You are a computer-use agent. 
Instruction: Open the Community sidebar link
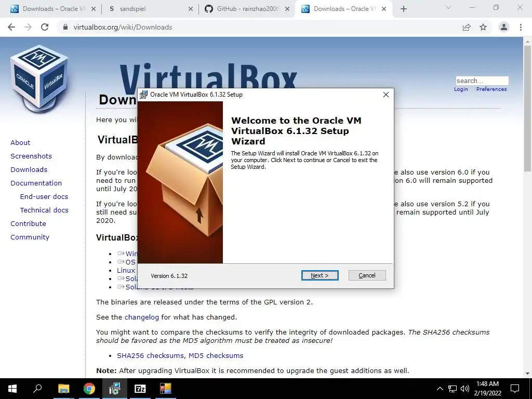pos(30,237)
